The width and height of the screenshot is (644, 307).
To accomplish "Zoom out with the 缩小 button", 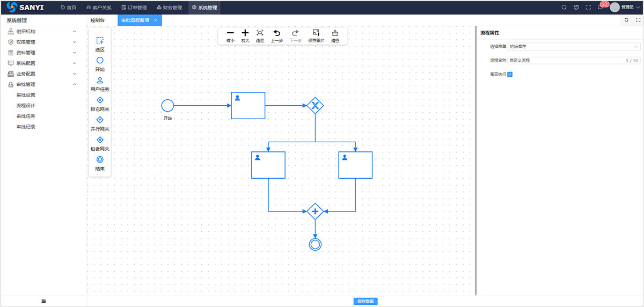I will [x=230, y=35].
